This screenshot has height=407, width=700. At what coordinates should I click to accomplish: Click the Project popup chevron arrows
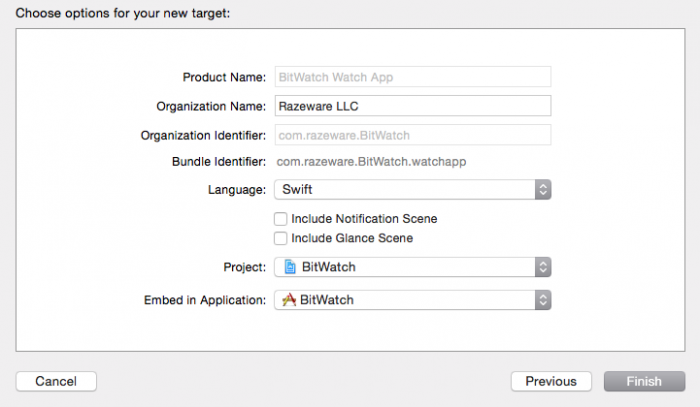pos(543,267)
